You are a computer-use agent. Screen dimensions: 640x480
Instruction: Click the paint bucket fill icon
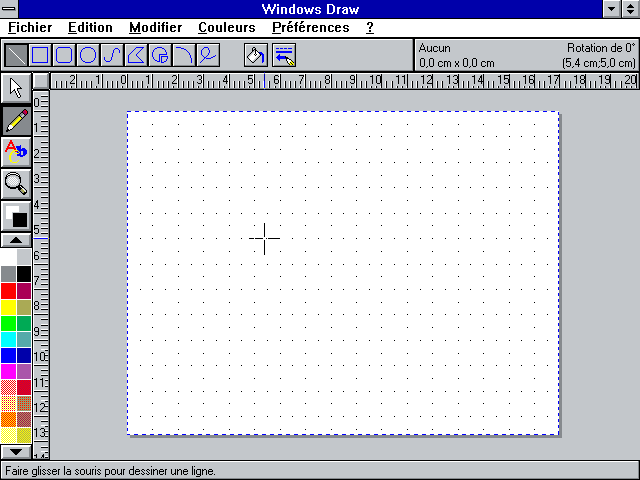(256, 55)
